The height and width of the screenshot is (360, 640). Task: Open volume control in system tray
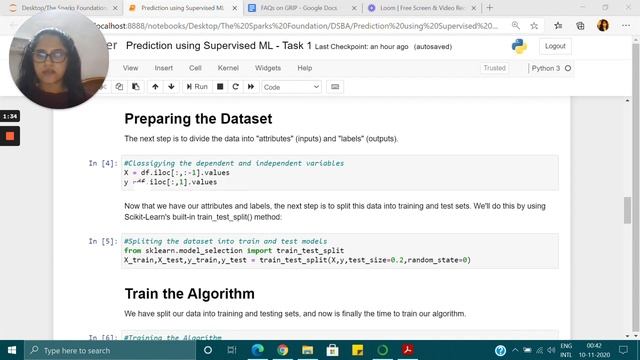tap(551, 350)
